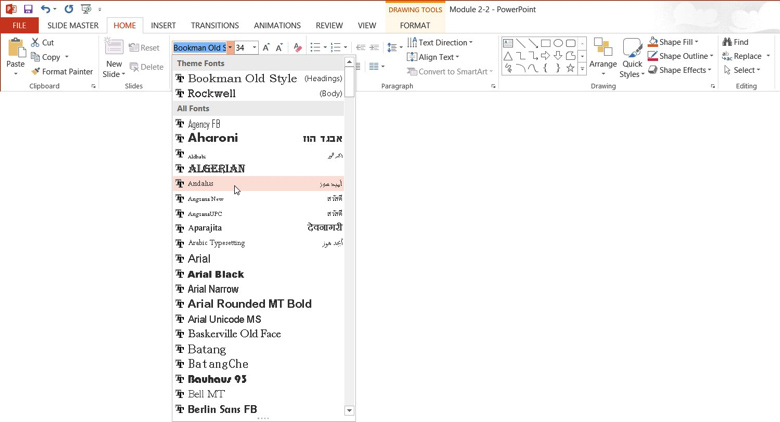Screen dimensions: 780x422
Task: Click the Bullets list icon
Action: coord(315,48)
